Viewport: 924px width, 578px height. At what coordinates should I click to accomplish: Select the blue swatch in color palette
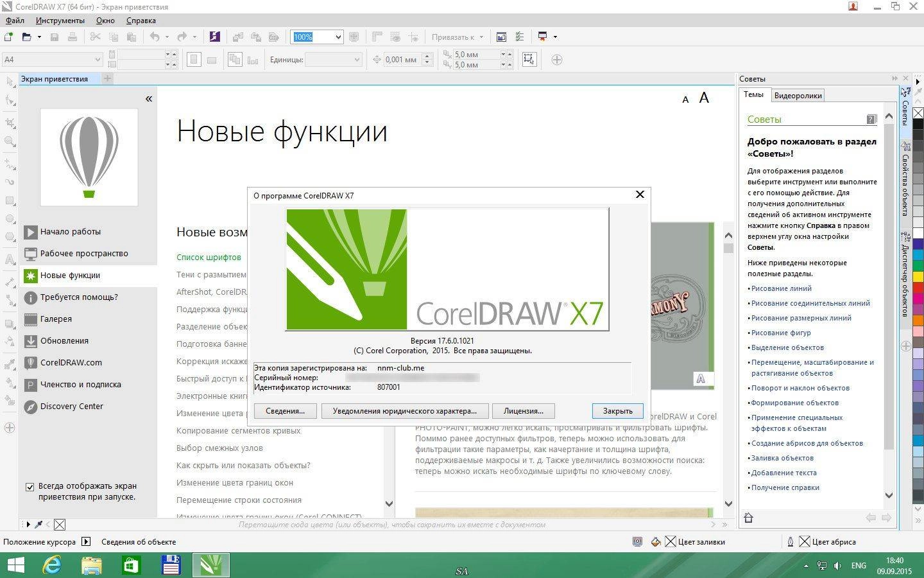click(918, 244)
